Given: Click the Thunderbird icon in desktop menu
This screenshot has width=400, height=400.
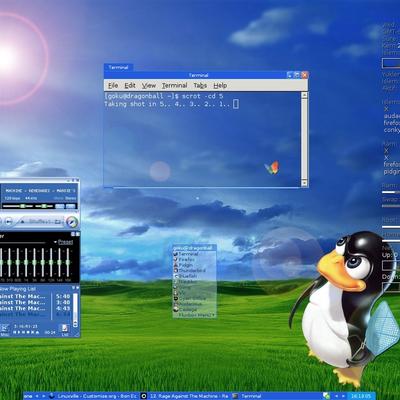Looking at the screenshot, I should coord(176,271).
